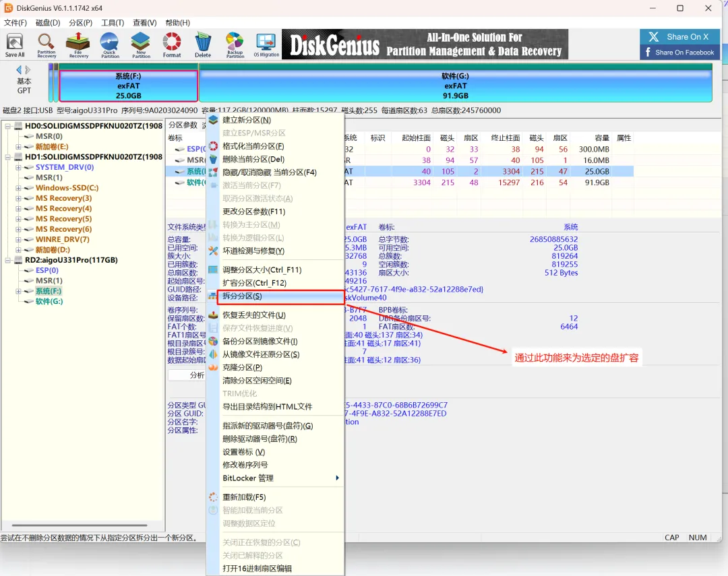Select 软件(G:) in disk tree
The width and height of the screenshot is (728, 576).
point(49,301)
